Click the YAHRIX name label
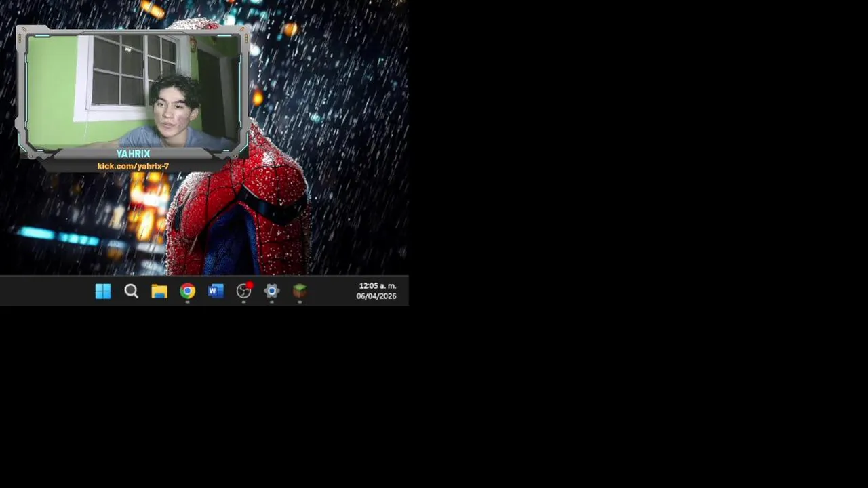Image resolution: width=868 pixels, height=488 pixels. coord(133,154)
